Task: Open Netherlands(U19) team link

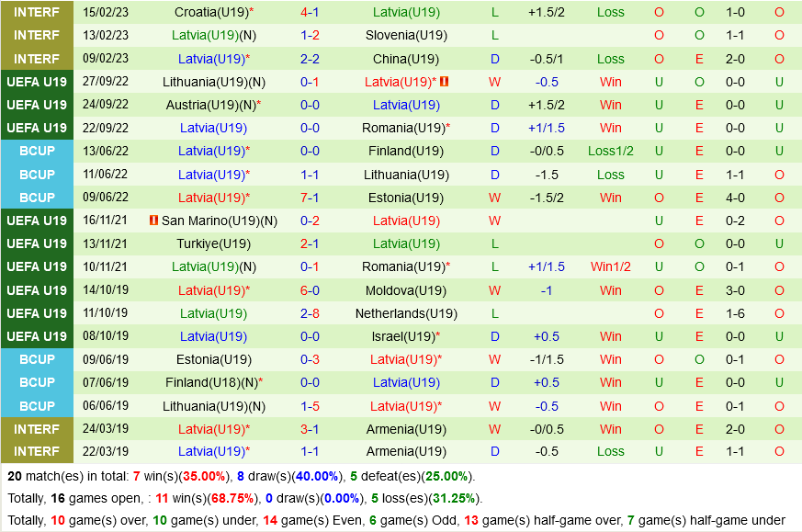Action: point(406,313)
